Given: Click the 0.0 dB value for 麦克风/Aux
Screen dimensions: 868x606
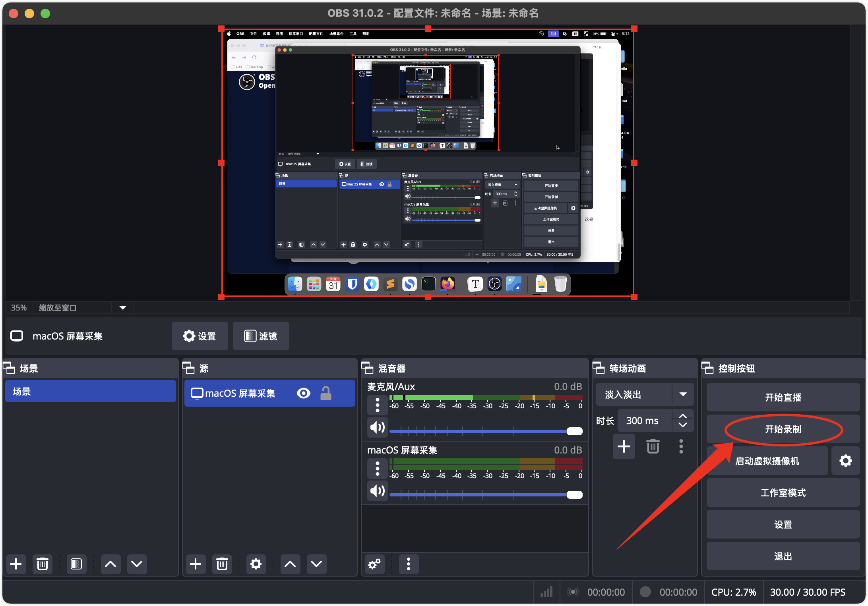Looking at the screenshot, I should 568,386.
